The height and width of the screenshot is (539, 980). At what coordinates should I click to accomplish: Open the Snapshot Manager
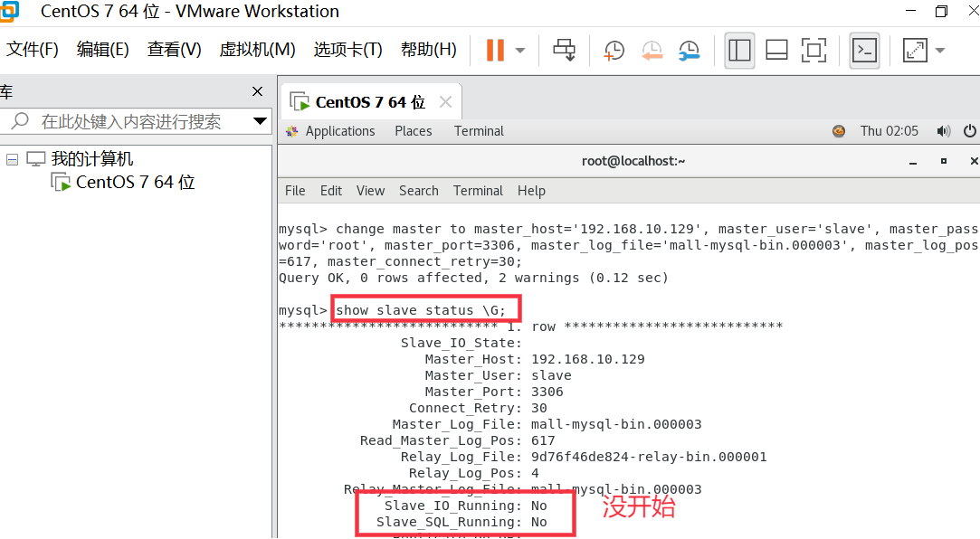(x=689, y=50)
